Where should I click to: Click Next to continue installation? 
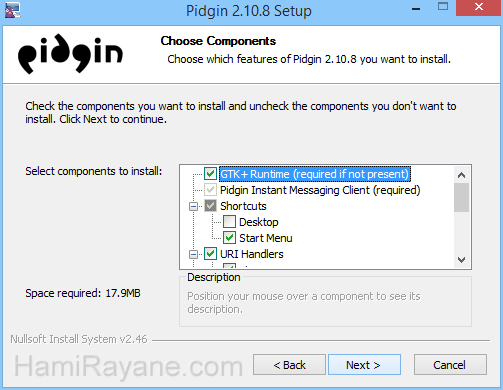364,365
